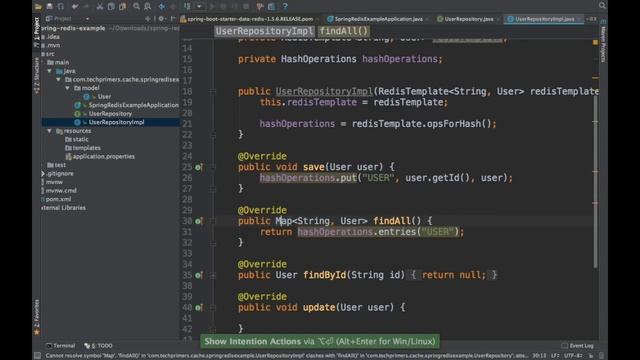Click the Synchronize toolbar icon

(60, 6)
